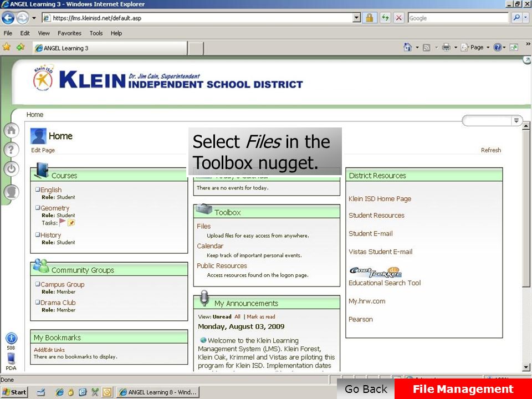Open the Home button dropdown arrow
This screenshot has height=399, width=532.
click(x=417, y=48)
